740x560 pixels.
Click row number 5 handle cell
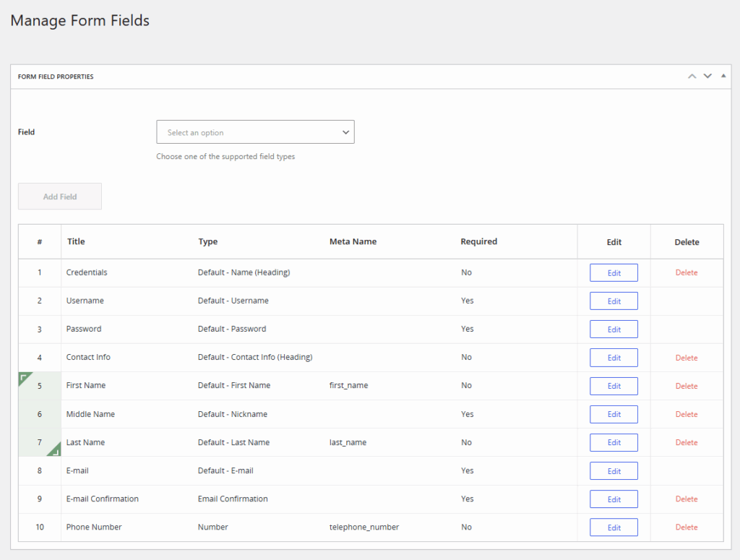pos(40,386)
